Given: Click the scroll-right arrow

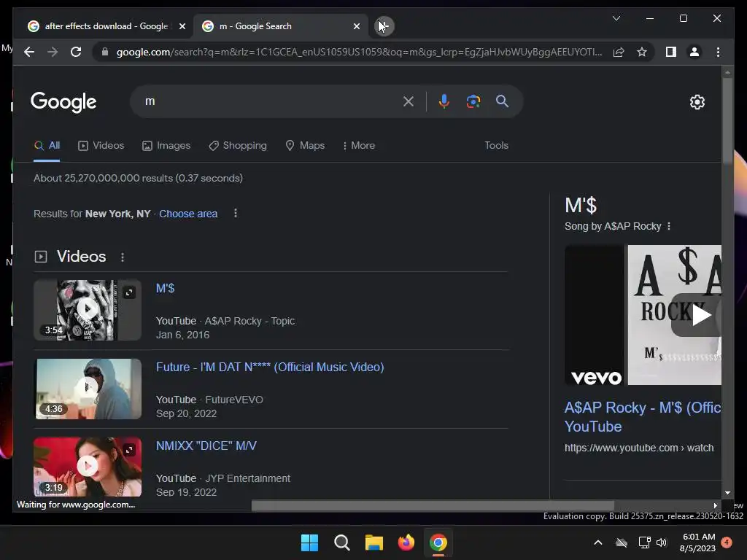Looking at the screenshot, I should (x=715, y=505).
